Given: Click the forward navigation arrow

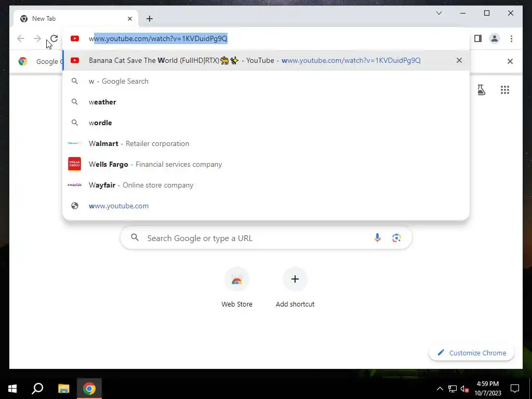Looking at the screenshot, I should (x=37, y=38).
